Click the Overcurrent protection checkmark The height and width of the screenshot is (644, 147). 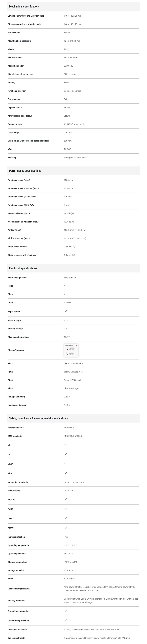coord(66,620)
